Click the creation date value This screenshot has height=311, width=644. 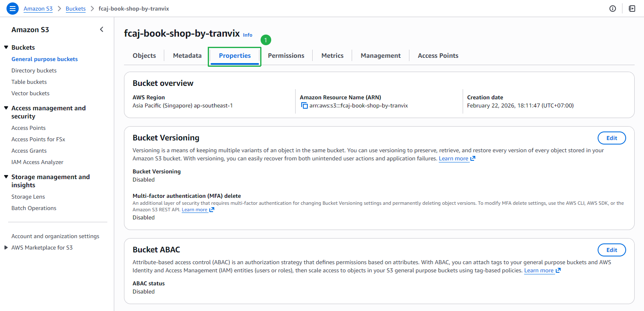(520, 105)
